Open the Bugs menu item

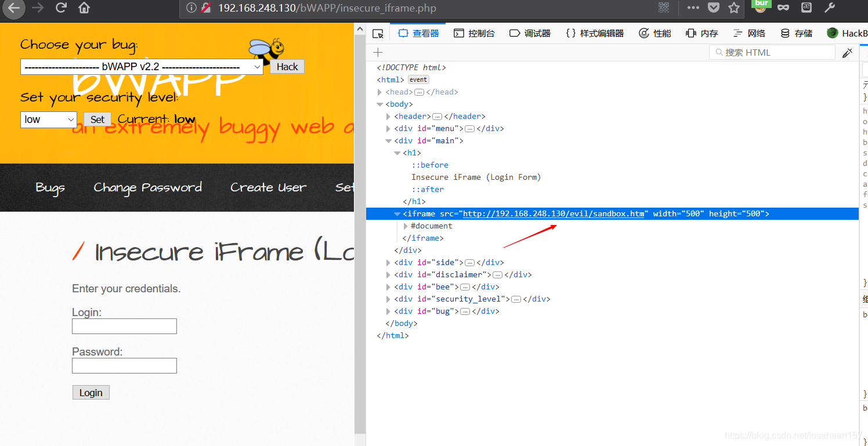pyautogui.click(x=50, y=187)
